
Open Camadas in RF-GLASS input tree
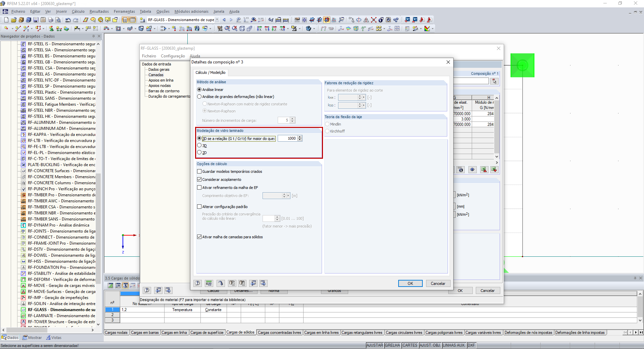click(156, 75)
